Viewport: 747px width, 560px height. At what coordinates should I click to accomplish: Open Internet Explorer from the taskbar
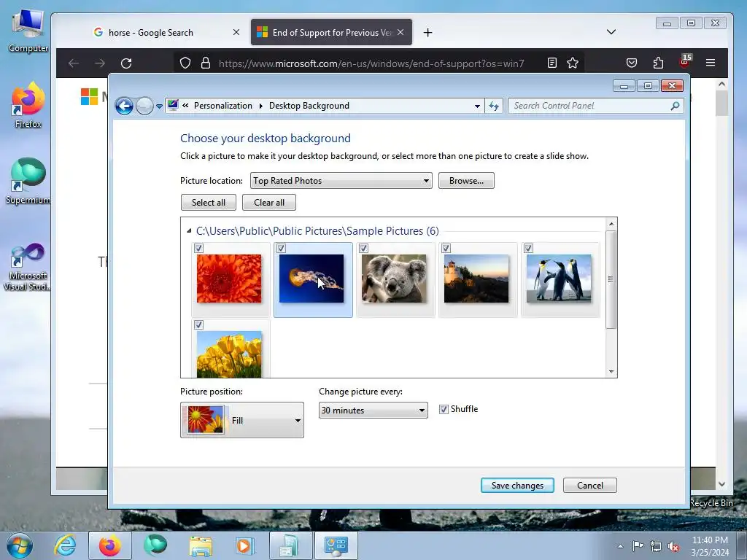pyautogui.click(x=65, y=545)
